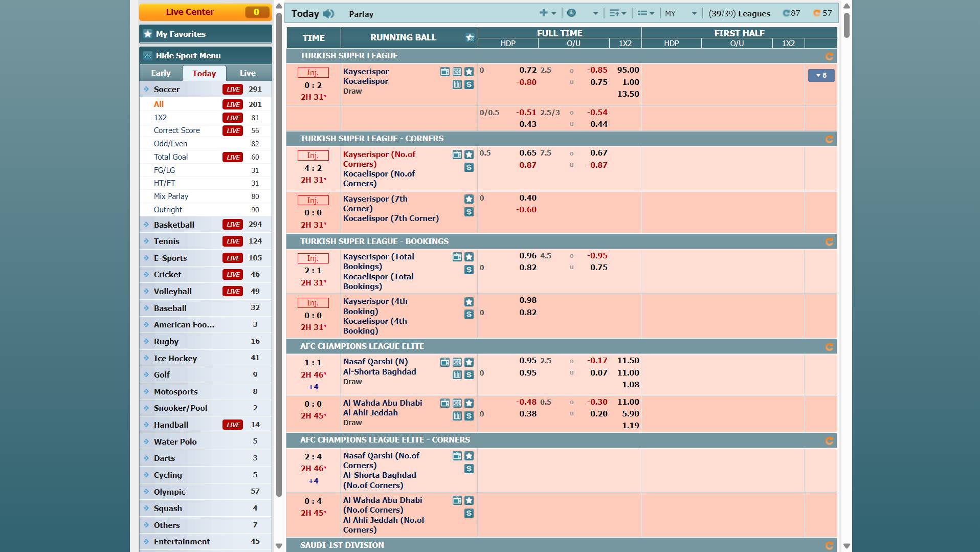Viewport: 980px width, 552px height.
Task: Click the sport menu vertical scrollbar
Action: (279, 256)
